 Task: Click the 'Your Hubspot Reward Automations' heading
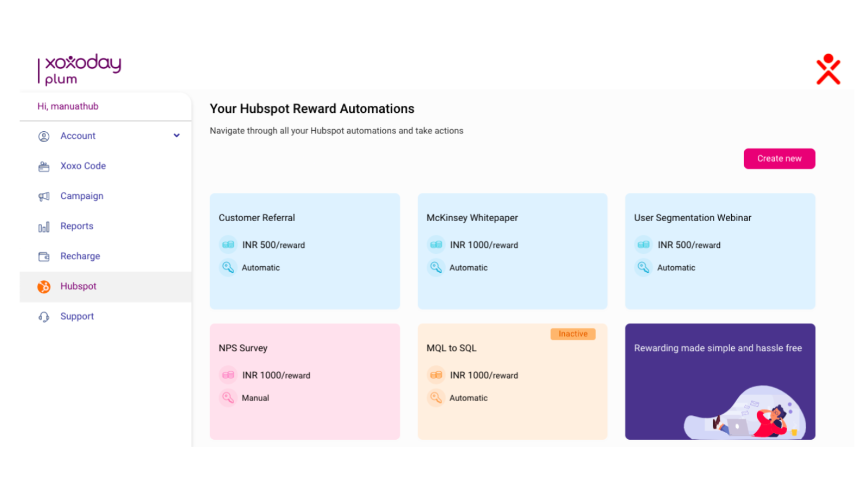coord(312,109)
